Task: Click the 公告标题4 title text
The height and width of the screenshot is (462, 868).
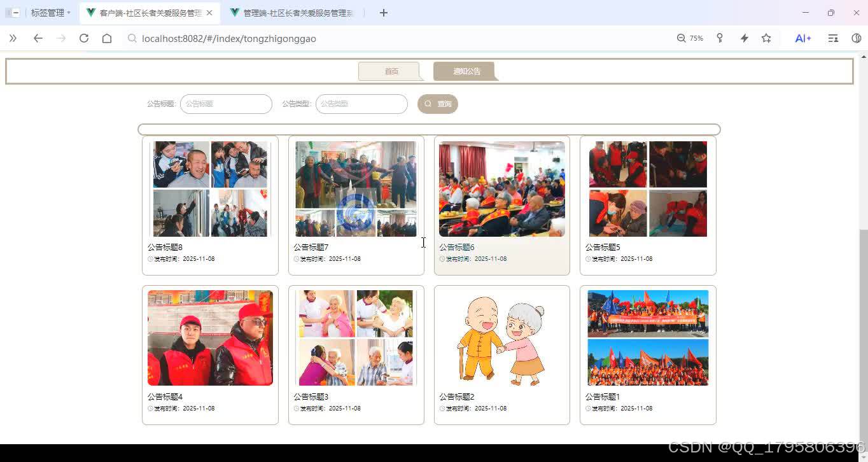Action: tap(165, 397)
